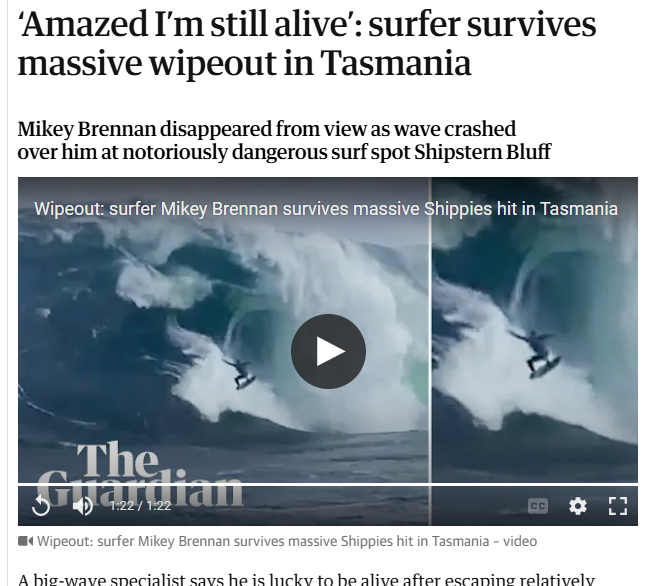Click the 1:22 / 1:22 time display
This screenshot has width=672, height=586.
[x=140, y=506]
